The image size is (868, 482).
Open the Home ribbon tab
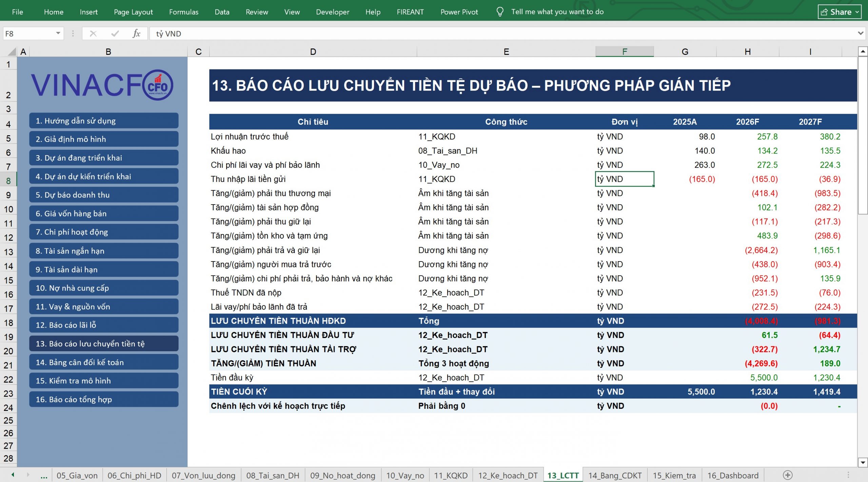pos(54,12)
